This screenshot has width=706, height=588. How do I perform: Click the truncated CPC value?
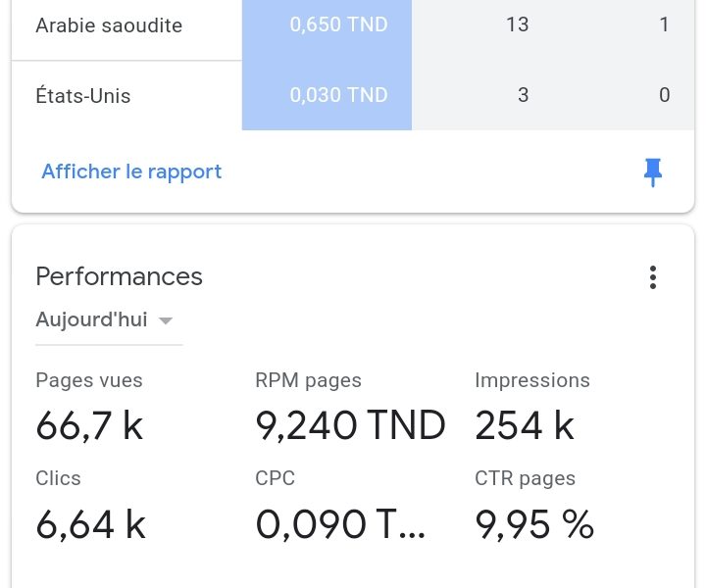340,523
